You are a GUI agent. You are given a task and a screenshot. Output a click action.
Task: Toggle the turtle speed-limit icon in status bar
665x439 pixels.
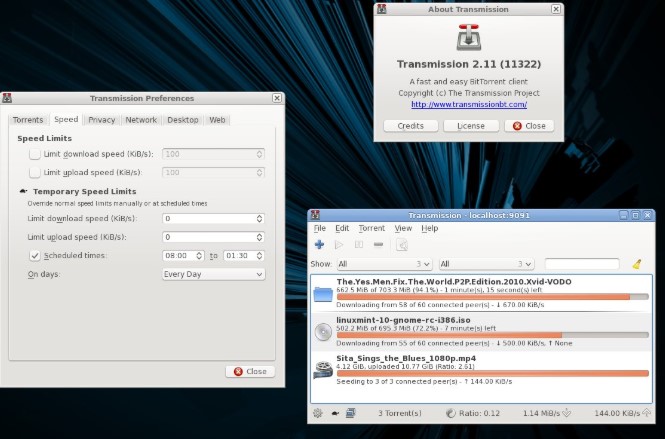point(335,413)
